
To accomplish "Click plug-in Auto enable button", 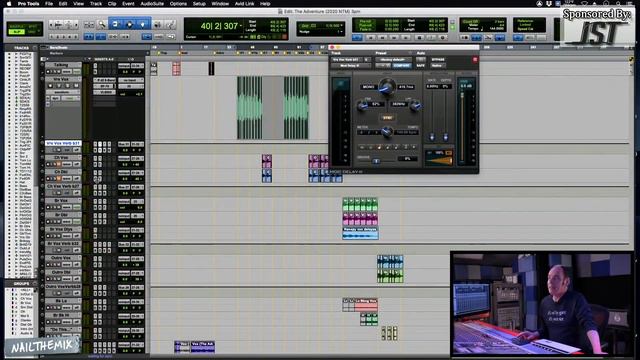I will coord(420,60).
